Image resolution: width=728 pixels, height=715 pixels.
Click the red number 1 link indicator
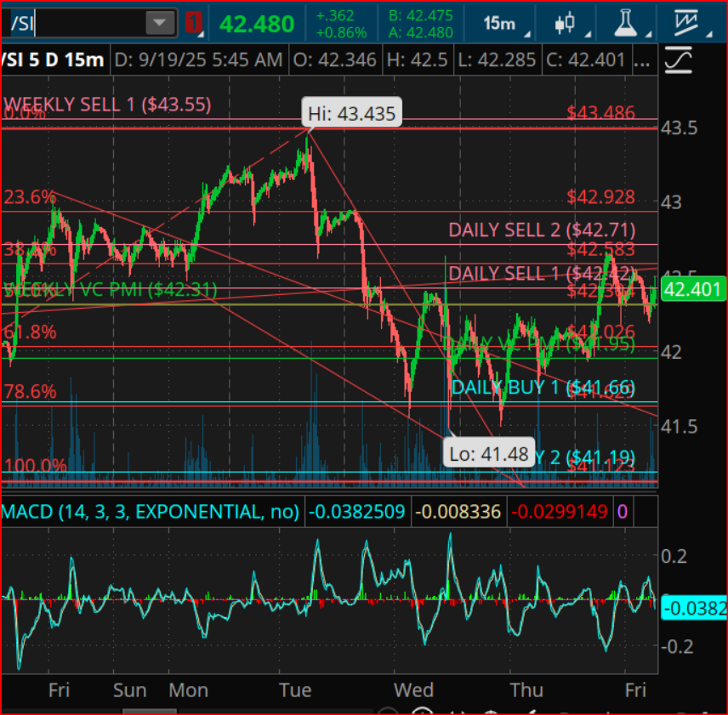click(193, 23)
